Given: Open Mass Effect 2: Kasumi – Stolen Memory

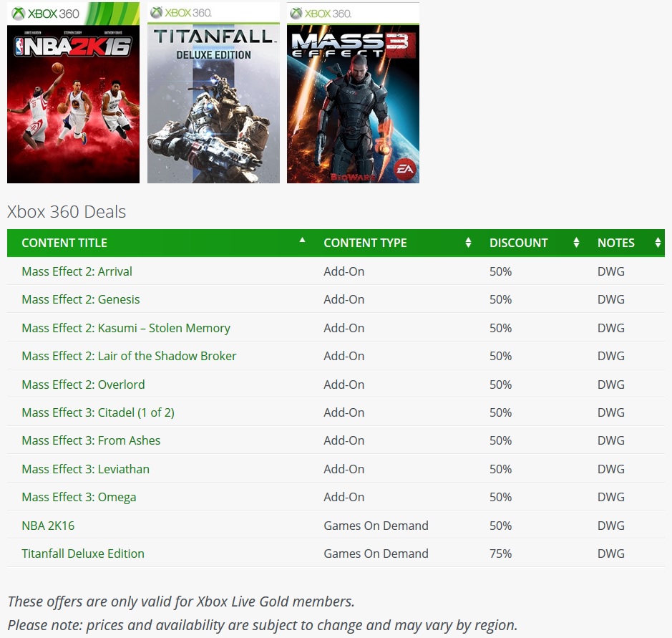Looking at the screenshot, I should tap(126, 328).
